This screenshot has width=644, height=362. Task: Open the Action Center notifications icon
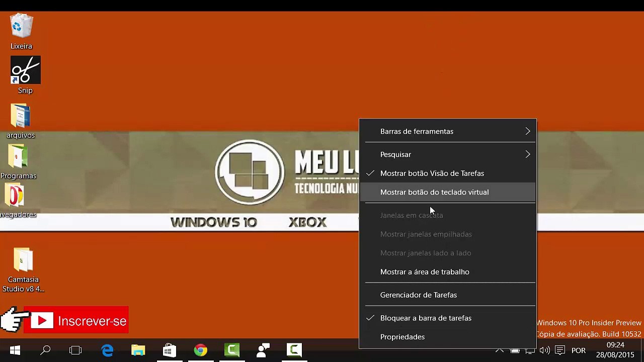coord(560,350)
